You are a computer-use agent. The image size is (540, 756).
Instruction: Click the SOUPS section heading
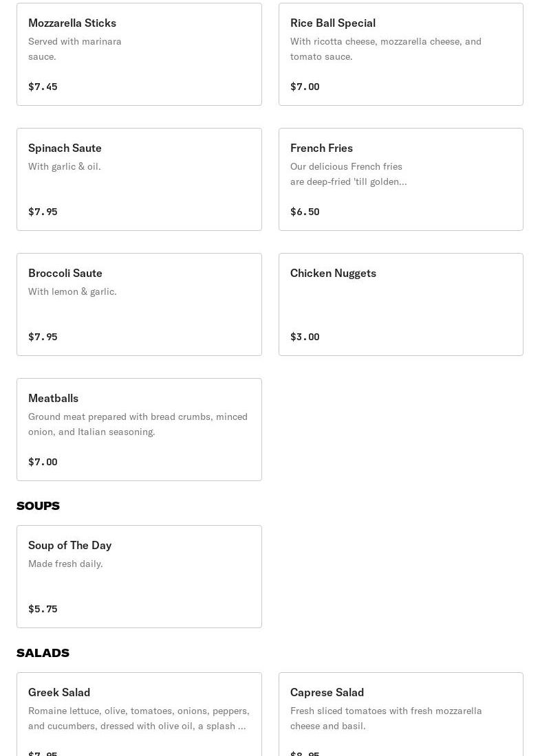38,506
